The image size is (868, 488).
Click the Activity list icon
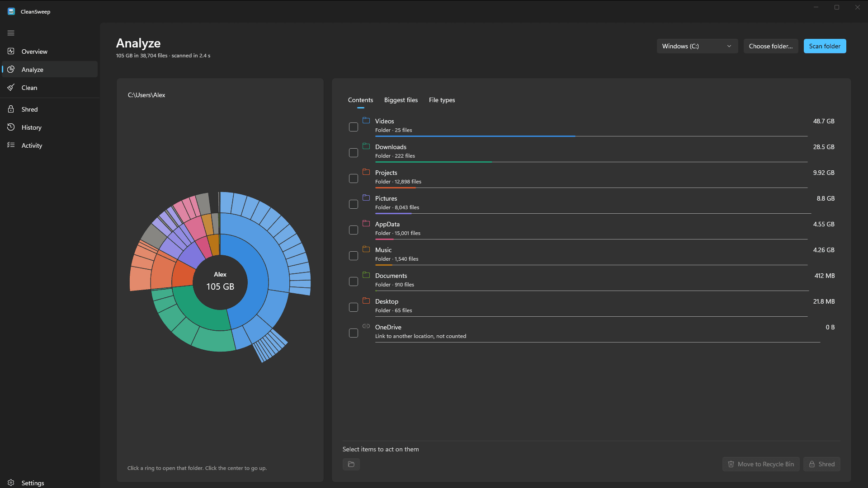[x=11, y=145]
